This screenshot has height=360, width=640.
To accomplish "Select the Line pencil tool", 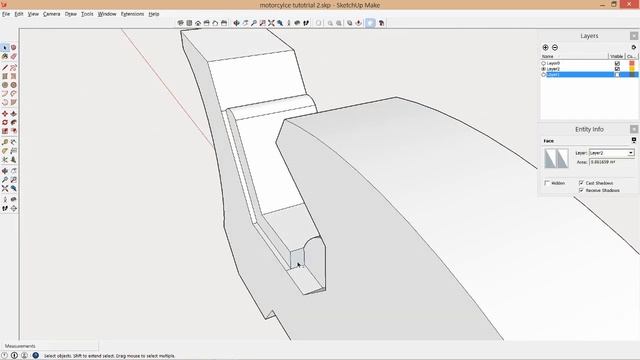I will [5, 68].
